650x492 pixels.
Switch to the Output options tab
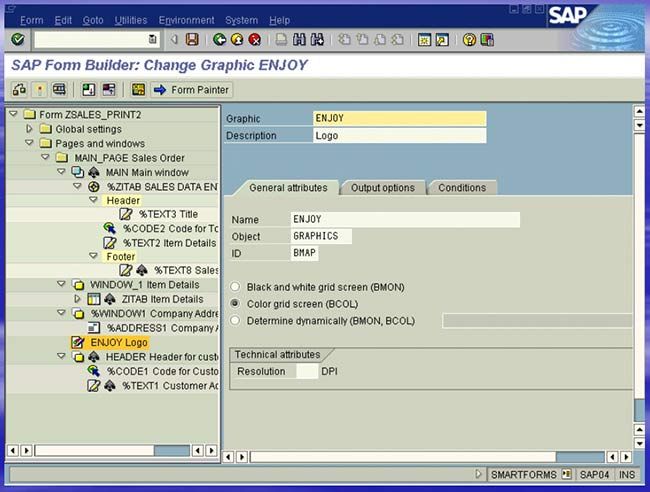click(x=383, y=188)
